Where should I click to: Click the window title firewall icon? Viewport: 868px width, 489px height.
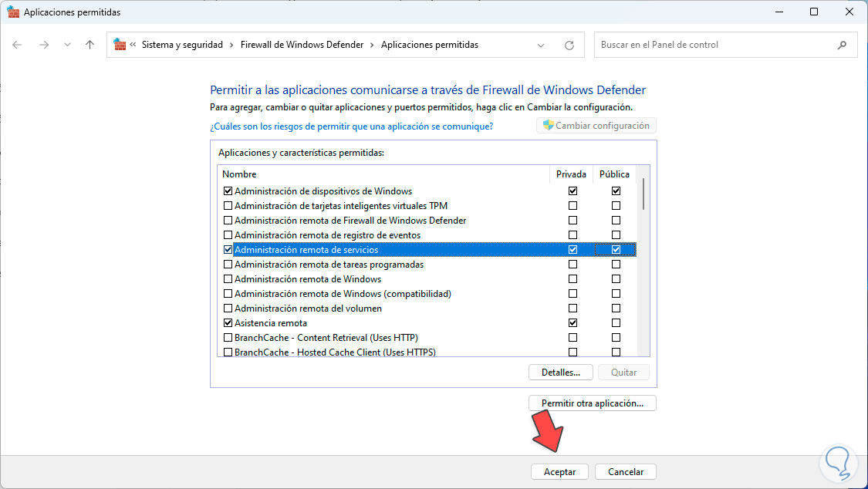(x=13, y=12)
